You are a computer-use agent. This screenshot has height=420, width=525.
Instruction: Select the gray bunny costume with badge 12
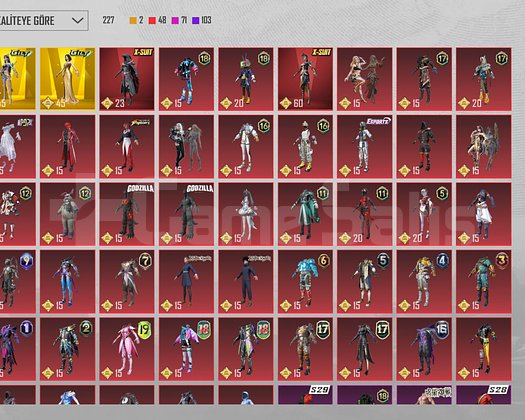pyautogui.click(x=68, y=214)
